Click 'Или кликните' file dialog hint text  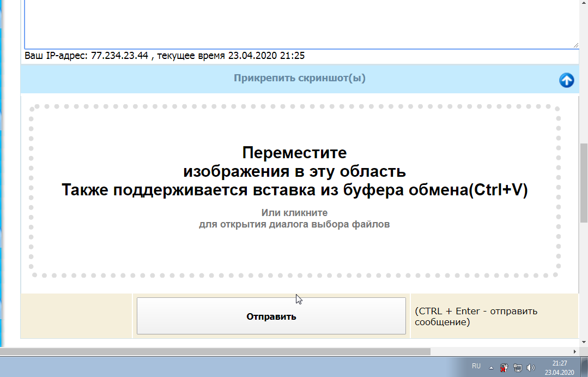pyautogui.click(x=294, y=213)
